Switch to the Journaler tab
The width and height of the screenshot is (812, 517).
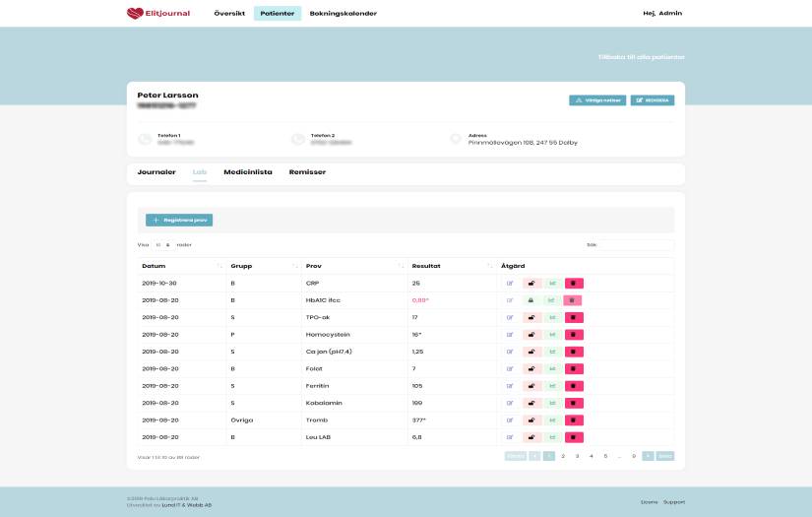coord(156,172)
